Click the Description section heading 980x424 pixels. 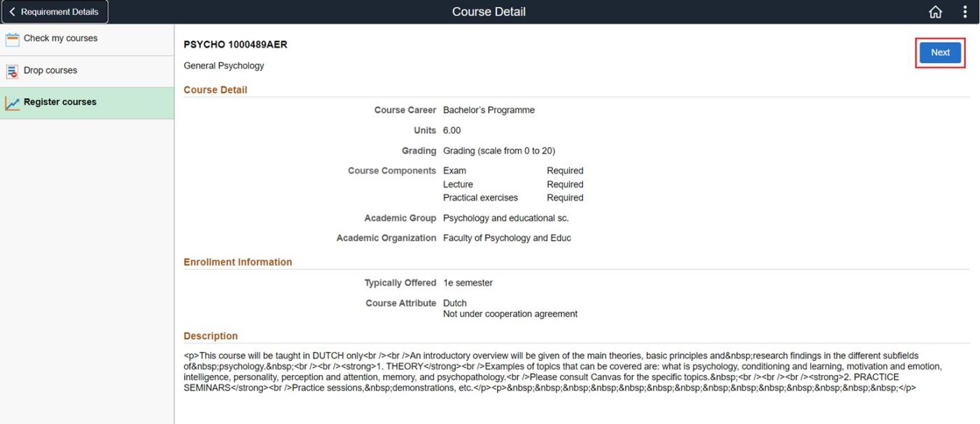[210, 336]
